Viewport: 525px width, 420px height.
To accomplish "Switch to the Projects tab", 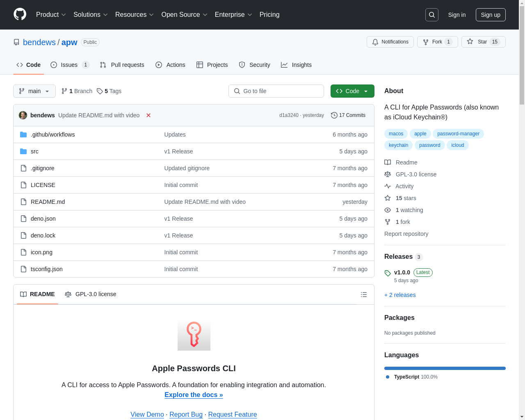I will [212, 65].
